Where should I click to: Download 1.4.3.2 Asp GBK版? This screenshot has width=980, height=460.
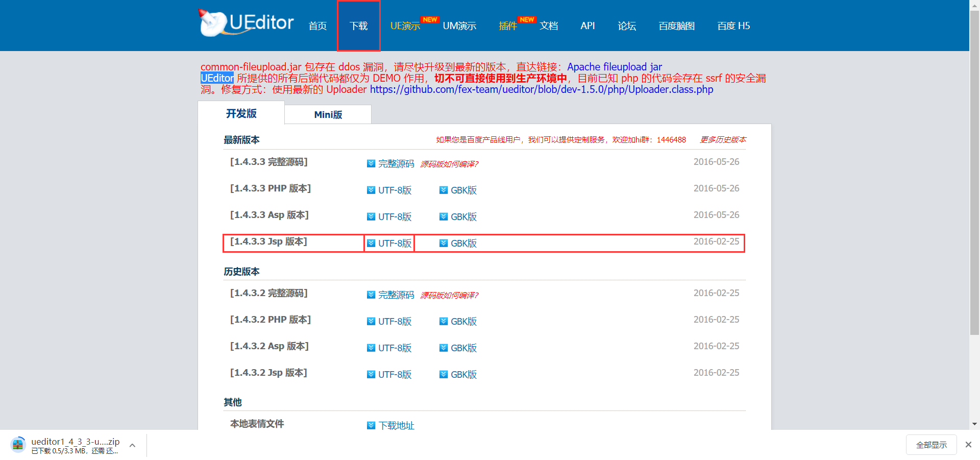[463, 348]
